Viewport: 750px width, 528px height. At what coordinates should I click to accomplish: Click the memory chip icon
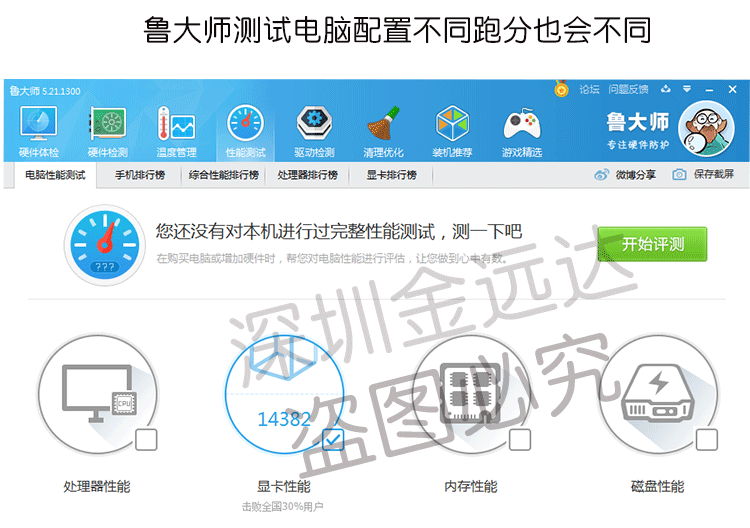click(471, 393)
